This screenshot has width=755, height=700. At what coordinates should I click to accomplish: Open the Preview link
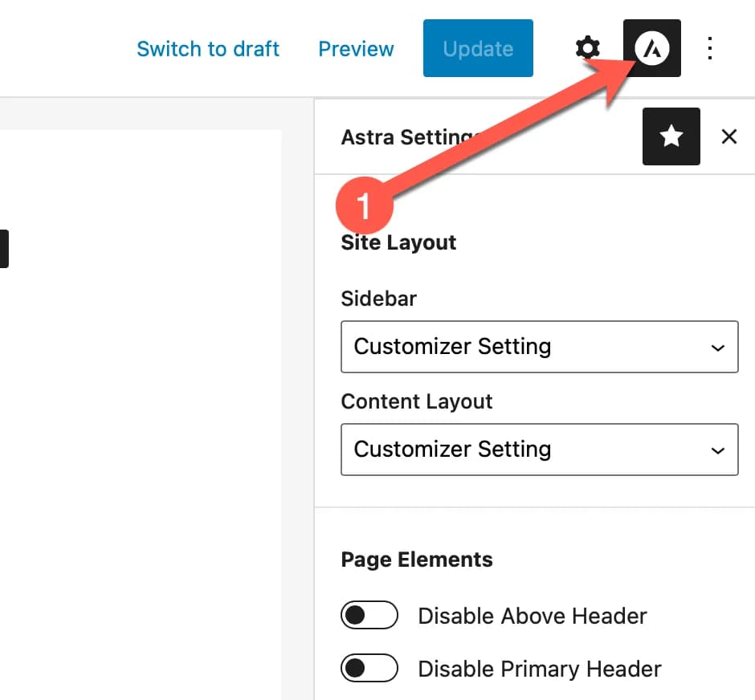(x=356, y=49)
